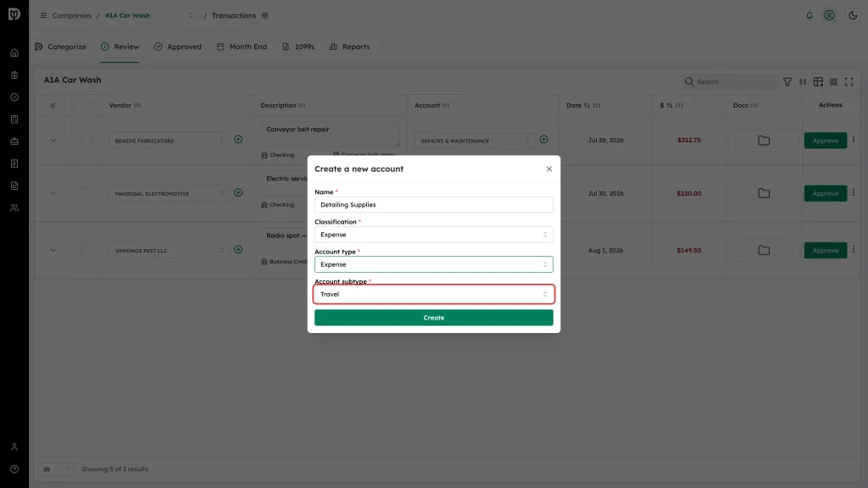This screenshot has height=488, width=868.
Task: Click the Name field with Detailing Supplies
Action: tap(433, 205)
